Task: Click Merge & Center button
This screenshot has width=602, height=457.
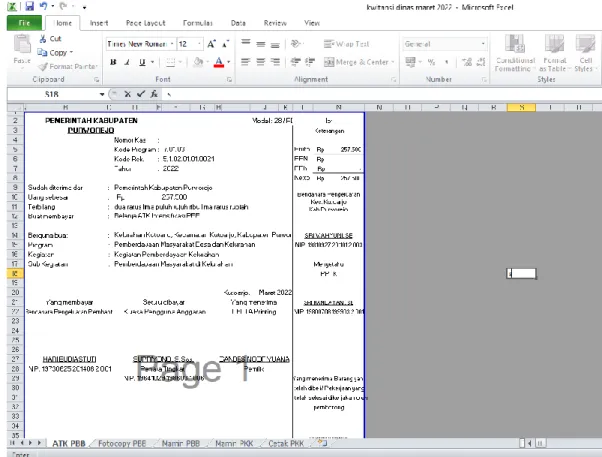Action: 356,62
